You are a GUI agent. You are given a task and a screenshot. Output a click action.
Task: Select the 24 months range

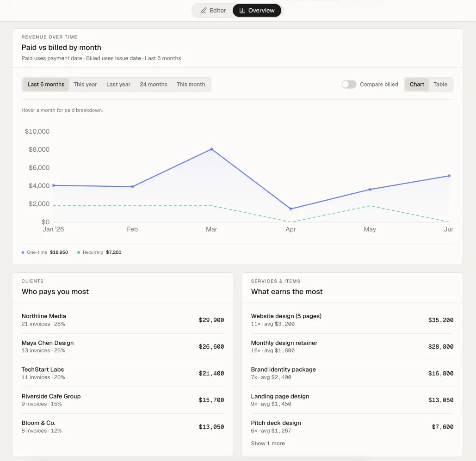154,84
